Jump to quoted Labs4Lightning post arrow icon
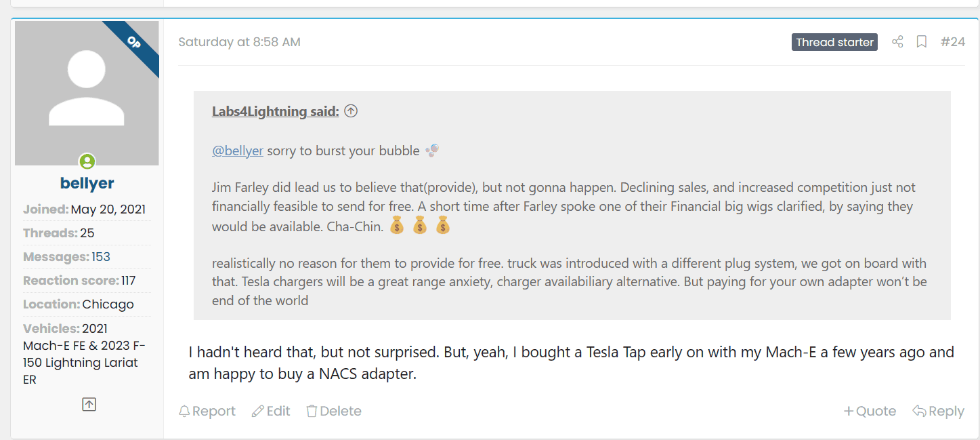This screenshot has height=440, width=980. pyautogui.click(x=351, y=111)
